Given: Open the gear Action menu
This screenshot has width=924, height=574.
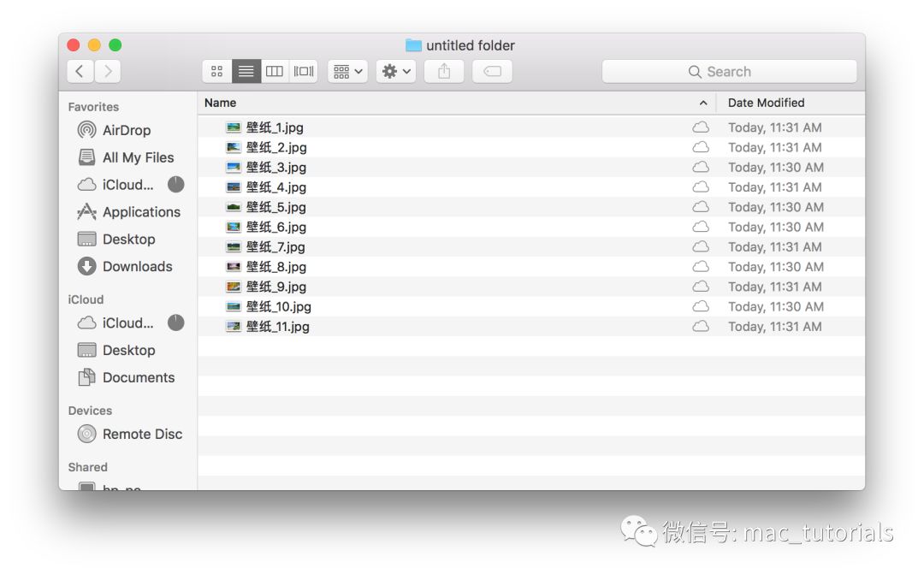Looking at the screenshot, I should tap(396, 72).
